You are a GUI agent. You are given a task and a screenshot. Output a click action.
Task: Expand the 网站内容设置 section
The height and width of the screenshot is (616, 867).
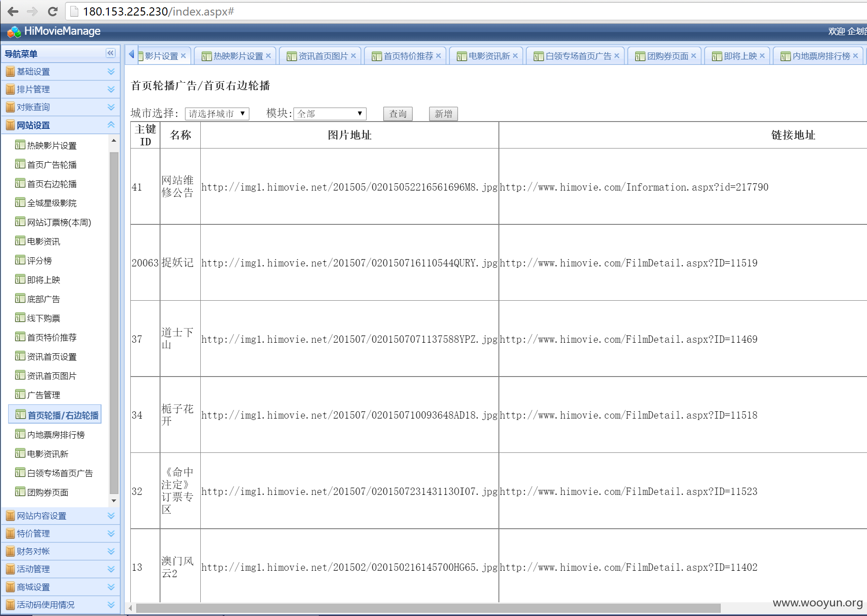coord(111,516)
